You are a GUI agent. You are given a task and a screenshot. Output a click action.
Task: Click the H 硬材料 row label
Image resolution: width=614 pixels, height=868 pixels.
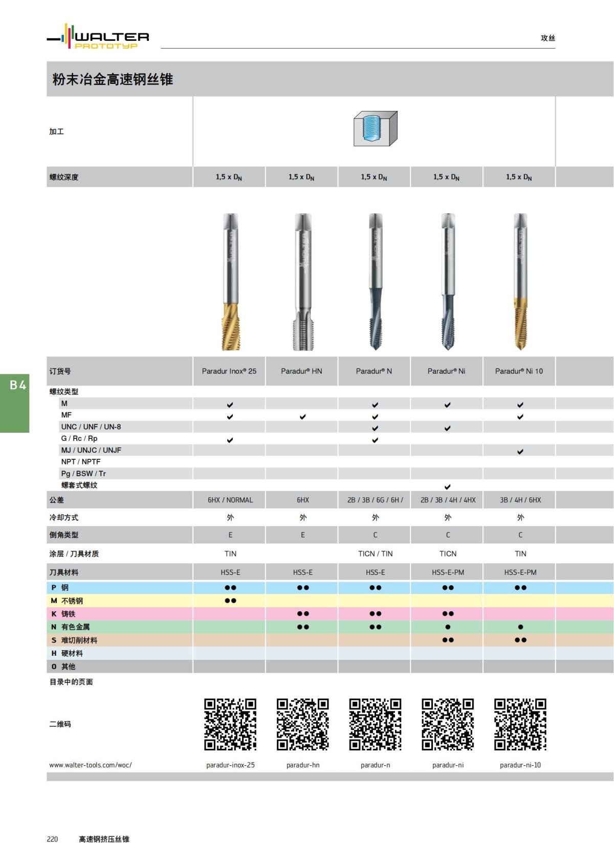pos(67,654)
